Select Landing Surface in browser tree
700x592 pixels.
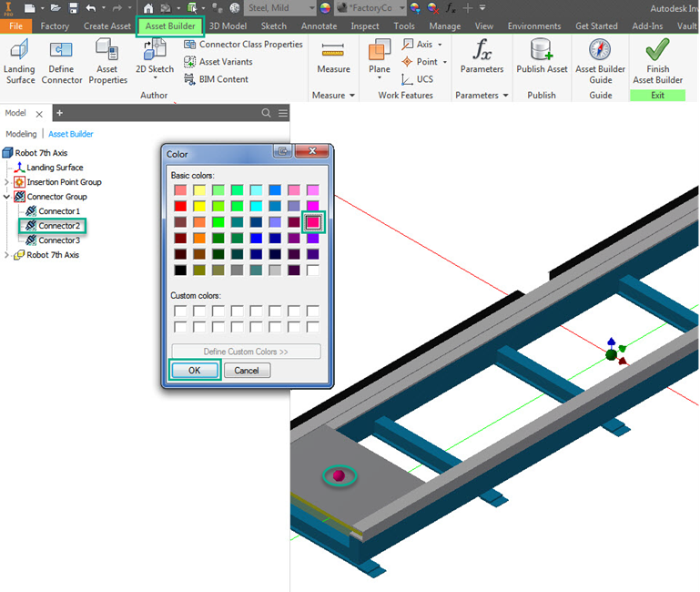click(x=49, y=167)
